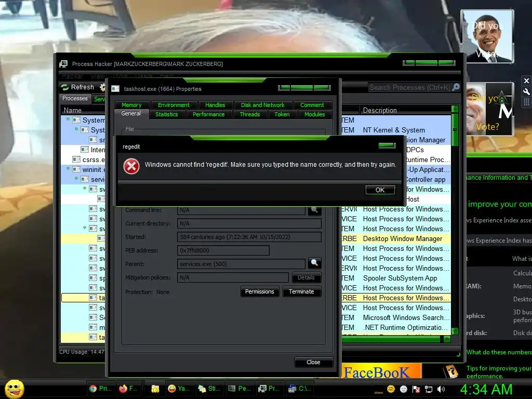Open the Sticky Notes taskbar button
Image resolution: width=532 pixels, height=399 pixels.
[x=209, y=389]
